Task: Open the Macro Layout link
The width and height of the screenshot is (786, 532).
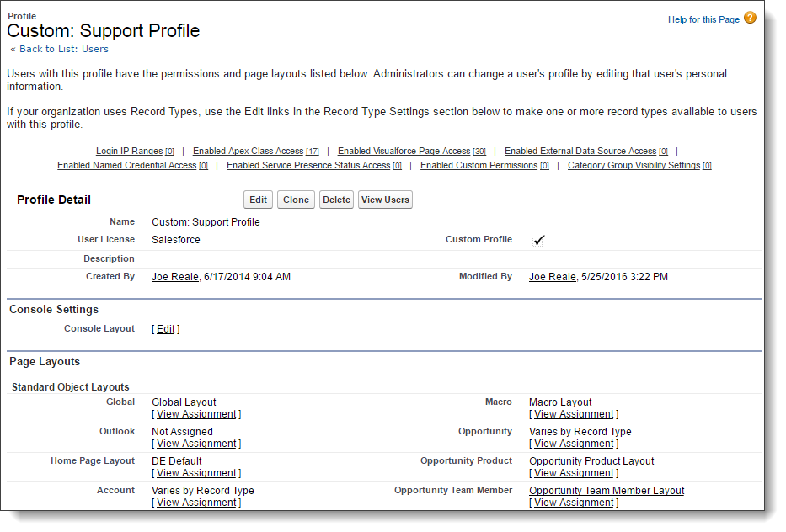Action: [x=560, y=402]
